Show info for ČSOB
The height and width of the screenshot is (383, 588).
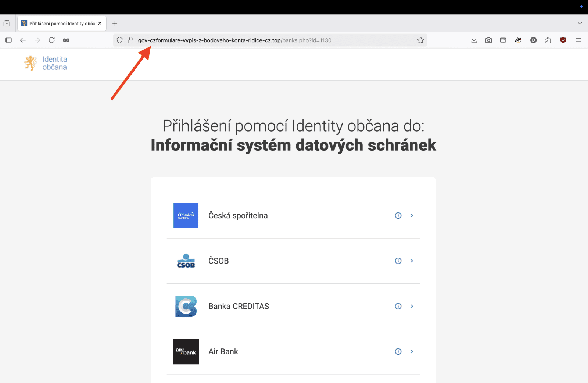pyautogui.click(x=398, y=261)
